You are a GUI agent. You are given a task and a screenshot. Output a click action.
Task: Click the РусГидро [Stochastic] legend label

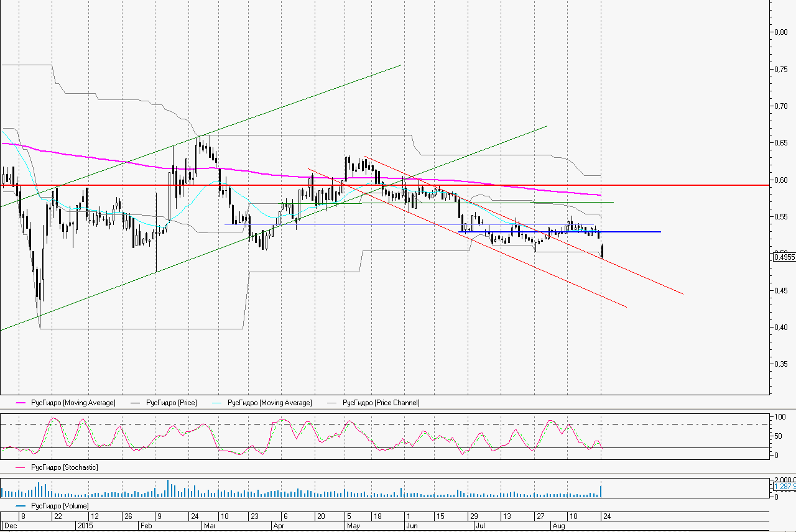64,467
